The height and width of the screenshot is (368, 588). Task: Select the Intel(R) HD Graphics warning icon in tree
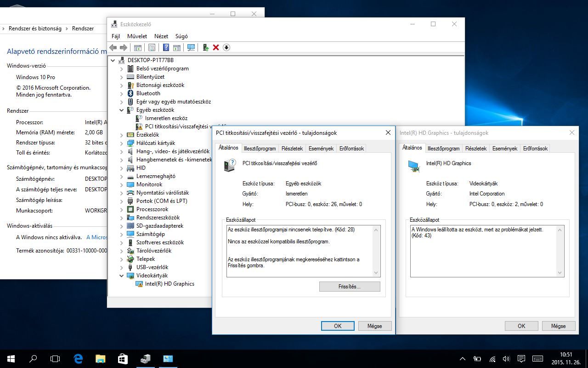pyautogui.click(x=139, y=284)
